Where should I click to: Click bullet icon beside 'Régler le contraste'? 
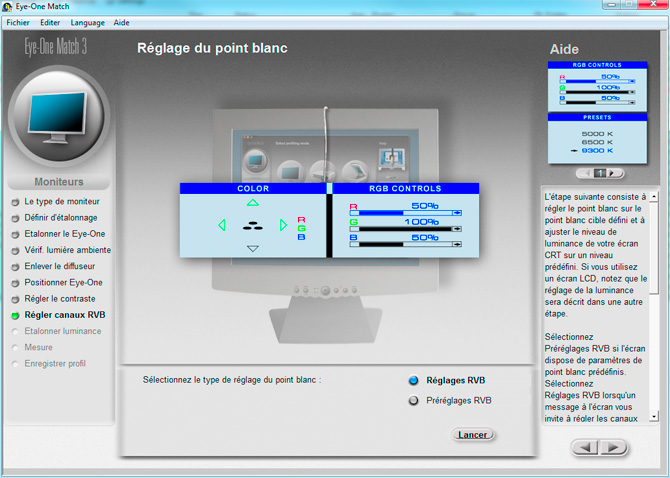coord(15,299)
